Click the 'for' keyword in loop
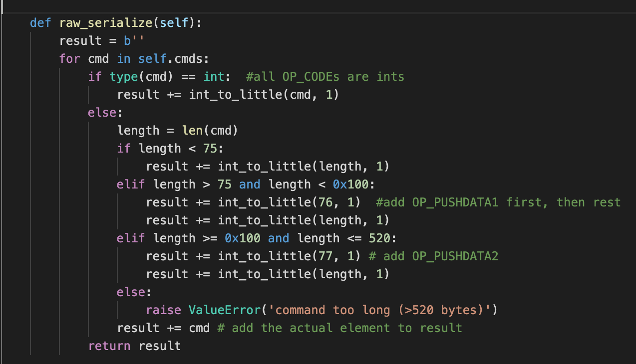Viewport: 636px width, 364px height. (x=70, y=59)
